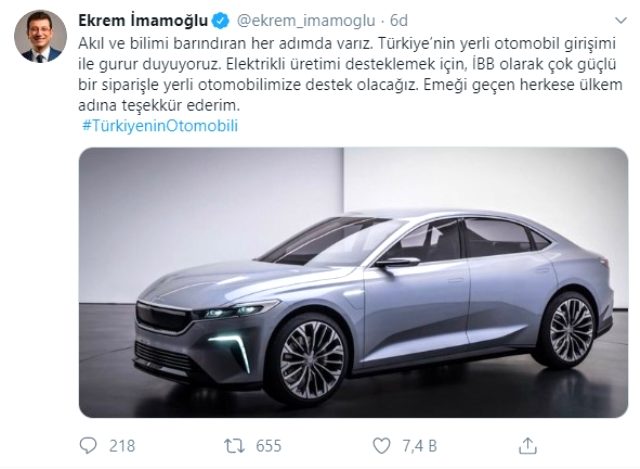
Task: Open Ekrem İmamoğlu's profile avatar
Action: (x=40, y=36)
